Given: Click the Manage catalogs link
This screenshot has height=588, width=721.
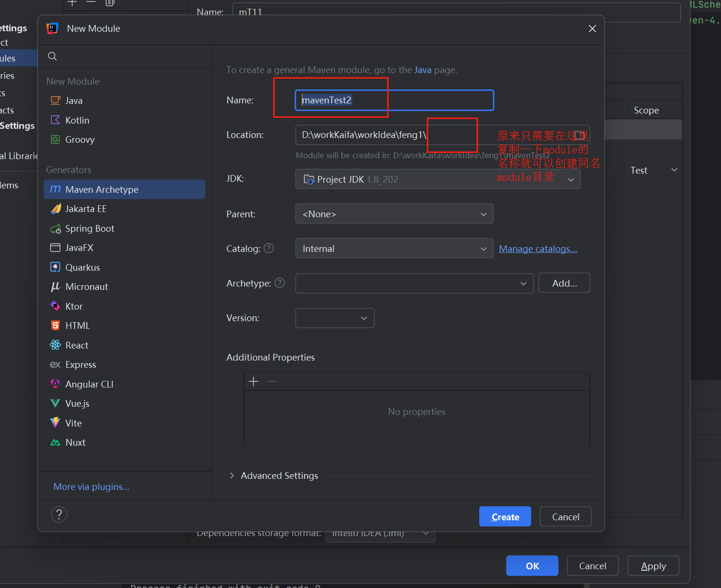Looking at the screenshot, I should pyautogui.click(x=538, y=249).
